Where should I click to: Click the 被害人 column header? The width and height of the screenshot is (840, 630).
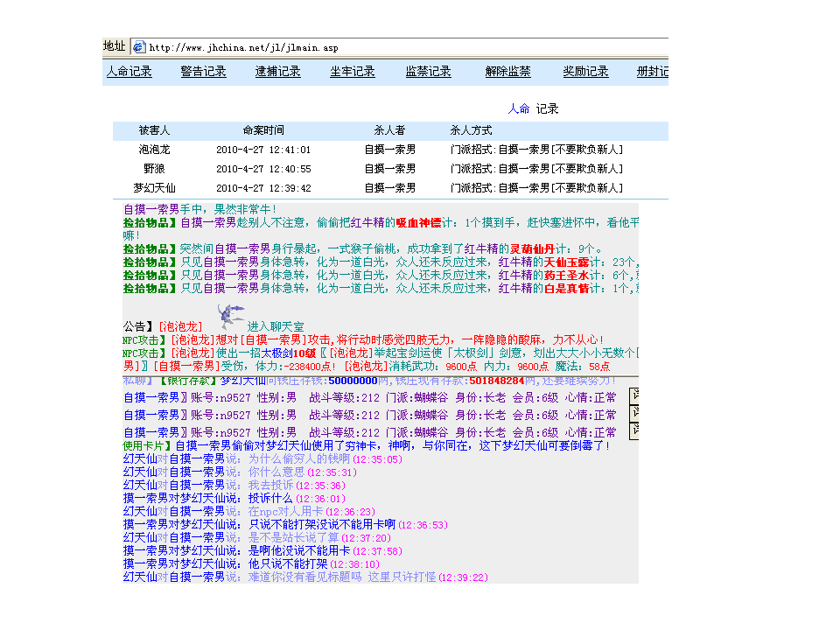[154, 130]
